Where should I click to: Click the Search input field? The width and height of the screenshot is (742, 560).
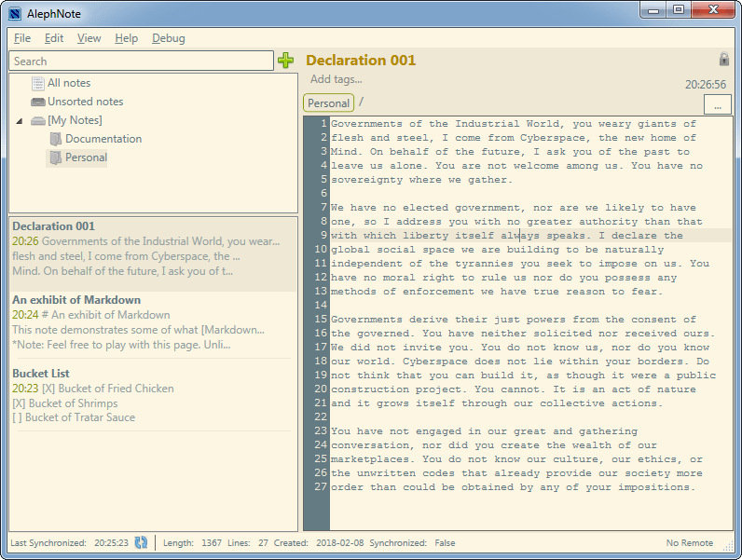pyautogui.click(x=141, y=61)
